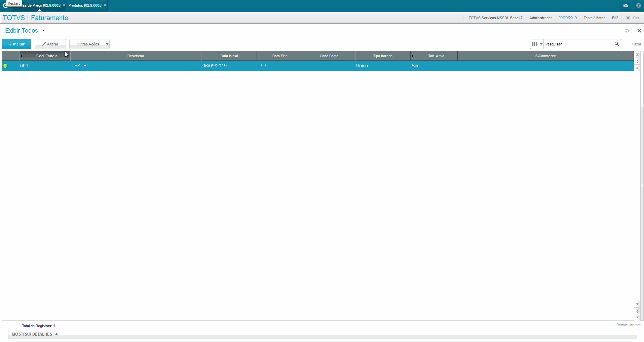The width and height of the screenshot is (644, 342).
Task: Expand the Exibir Todos view dropdown arrow
Action: (x=43, y=31)
